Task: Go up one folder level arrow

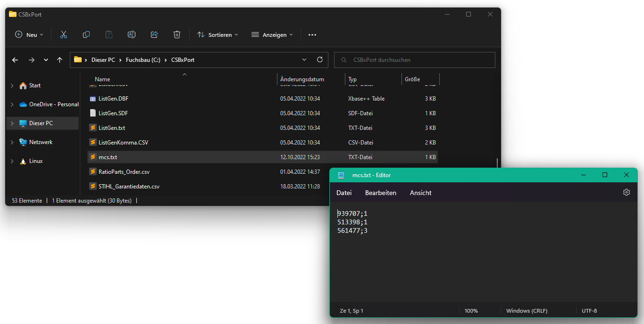Action: (59, 60)
